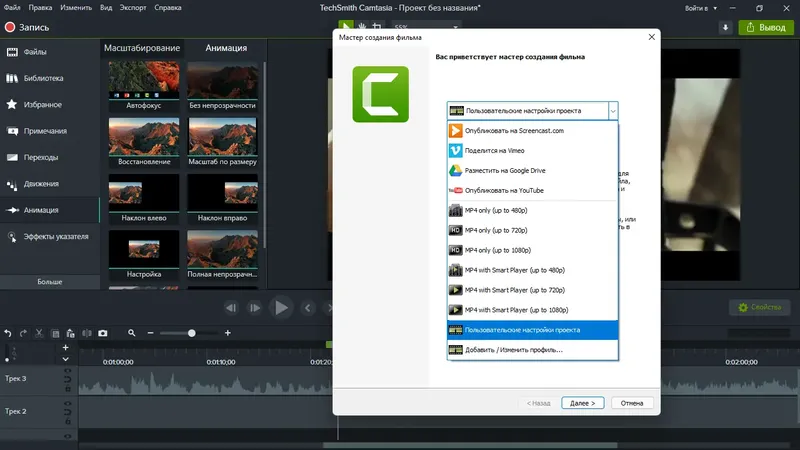Click the Вывод export button
Image resolution: width=800 pixels, height=450 pixels.
coord(766,28)
